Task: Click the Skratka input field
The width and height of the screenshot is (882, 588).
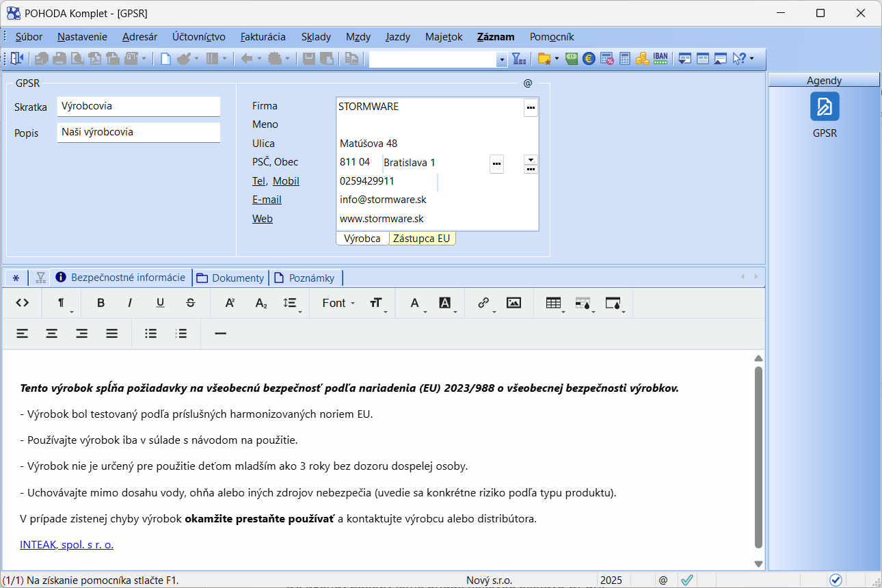Action: tap(139, 107)
